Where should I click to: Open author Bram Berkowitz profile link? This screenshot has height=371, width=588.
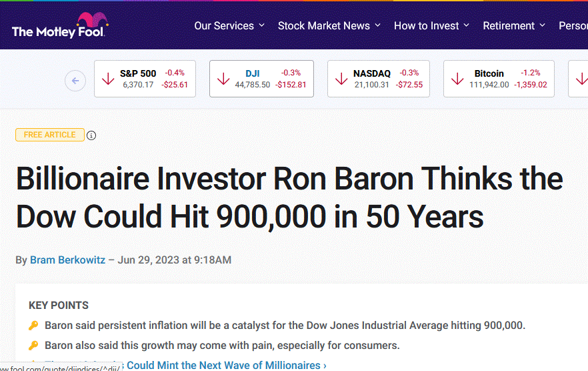click(x=67, y=260)
